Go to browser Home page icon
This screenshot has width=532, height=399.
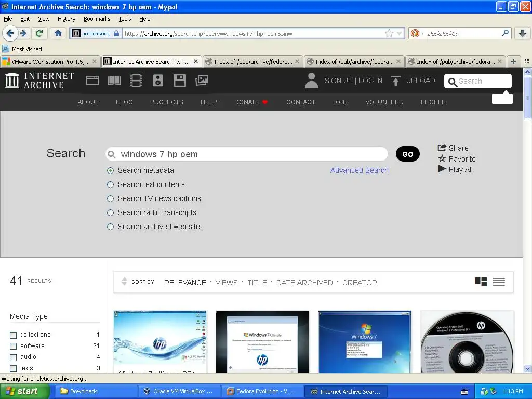pos(58,33)
